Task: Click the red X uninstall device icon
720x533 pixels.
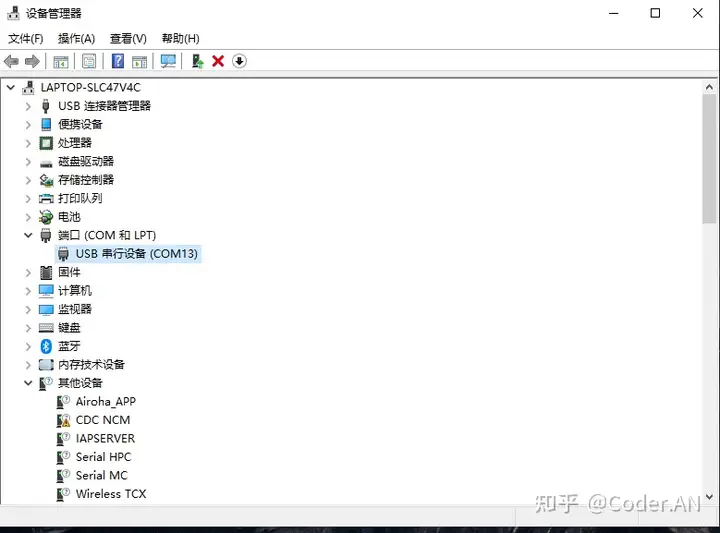Action: pos(218,61)
